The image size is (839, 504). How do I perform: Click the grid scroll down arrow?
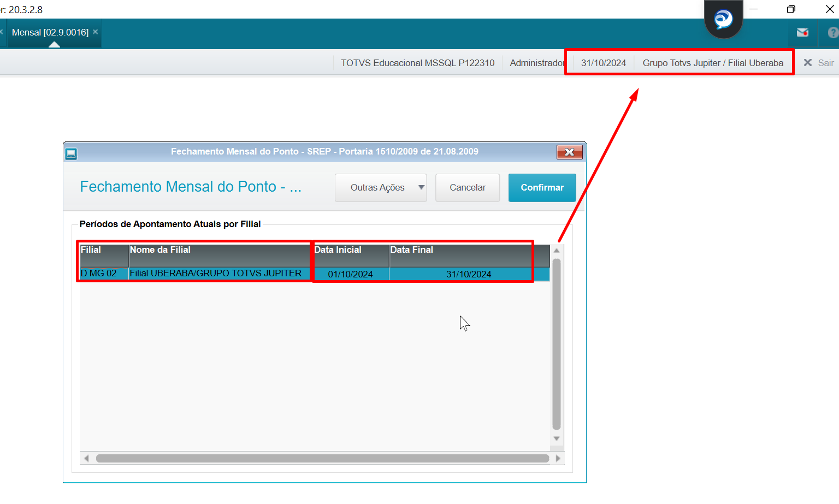pos(557,438)
